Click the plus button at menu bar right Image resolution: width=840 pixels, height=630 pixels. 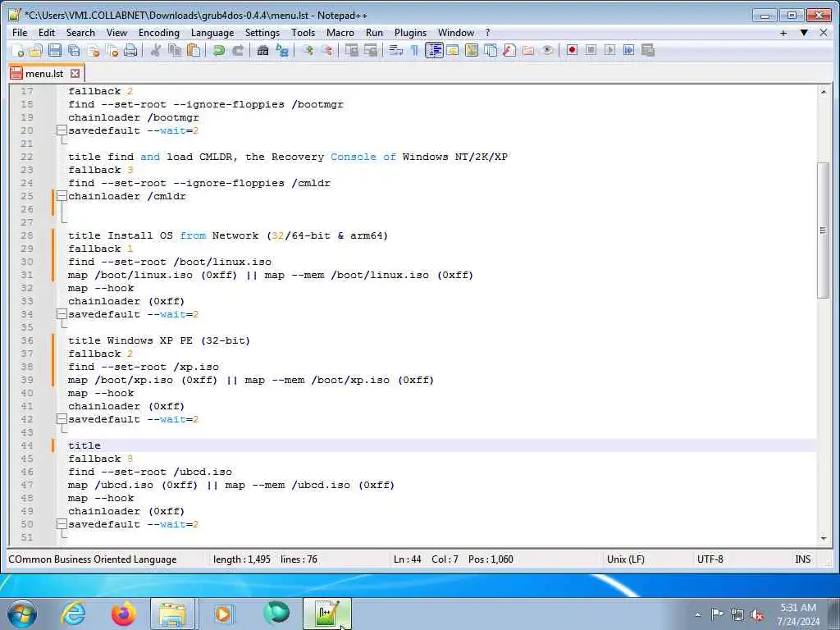(x=783, y=33)
